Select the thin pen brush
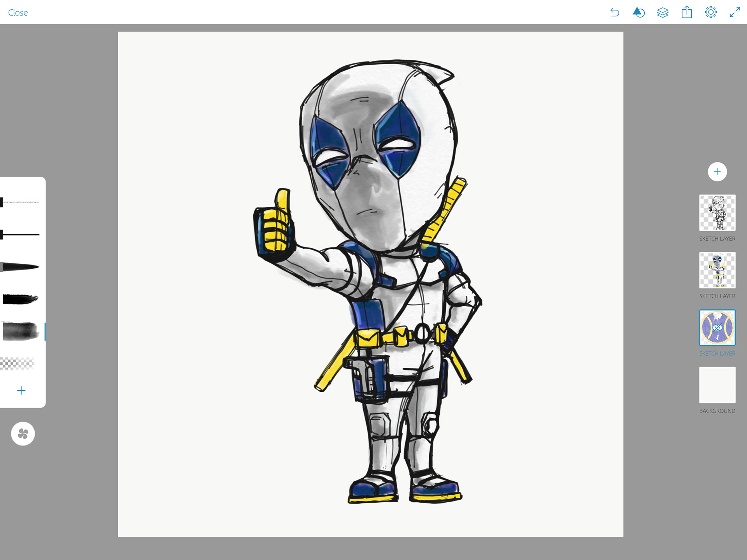Image resolution: width=747 pixels, height=560 pixels. 21,235
